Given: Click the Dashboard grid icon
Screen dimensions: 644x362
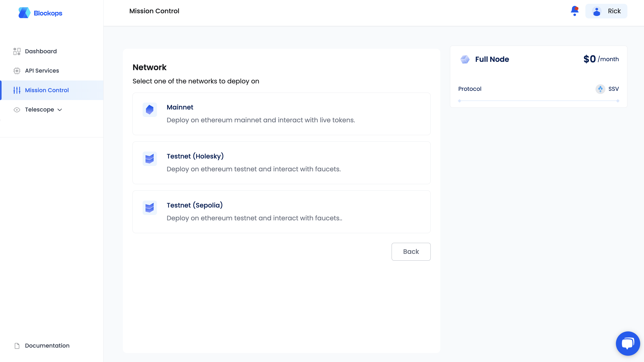Looking at the screenshot, I should 17,51.
